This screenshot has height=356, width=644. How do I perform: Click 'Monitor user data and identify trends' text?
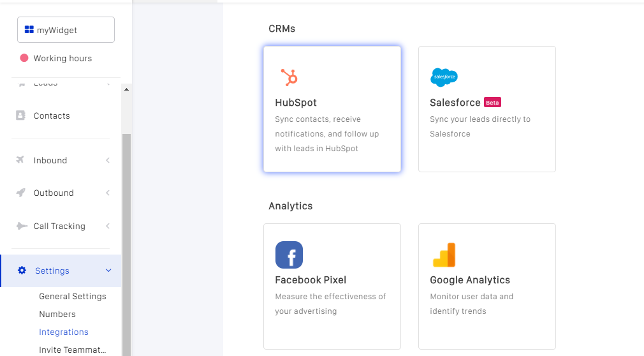[x=471, y=304]
